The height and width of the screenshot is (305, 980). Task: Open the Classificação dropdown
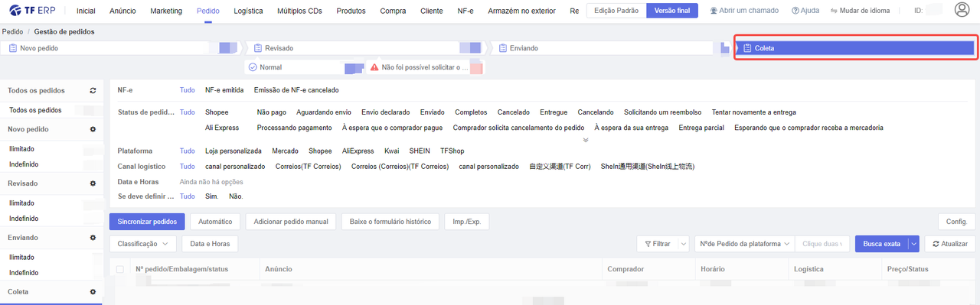143,244
